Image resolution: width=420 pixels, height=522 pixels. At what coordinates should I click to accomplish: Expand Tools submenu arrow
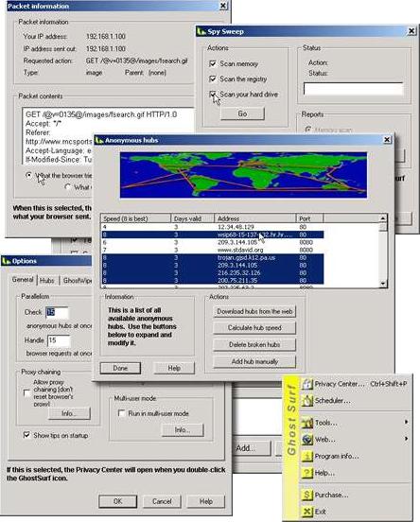click(x=406, y=422)
